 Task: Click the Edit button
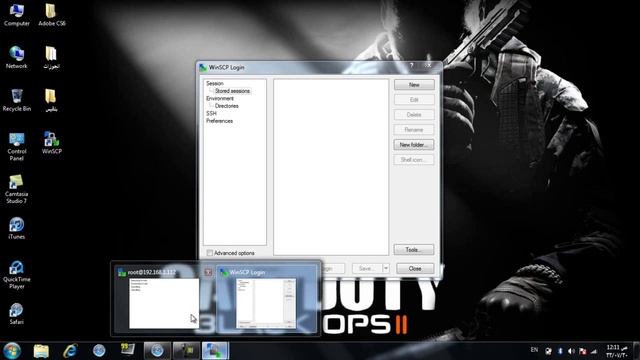414,100
